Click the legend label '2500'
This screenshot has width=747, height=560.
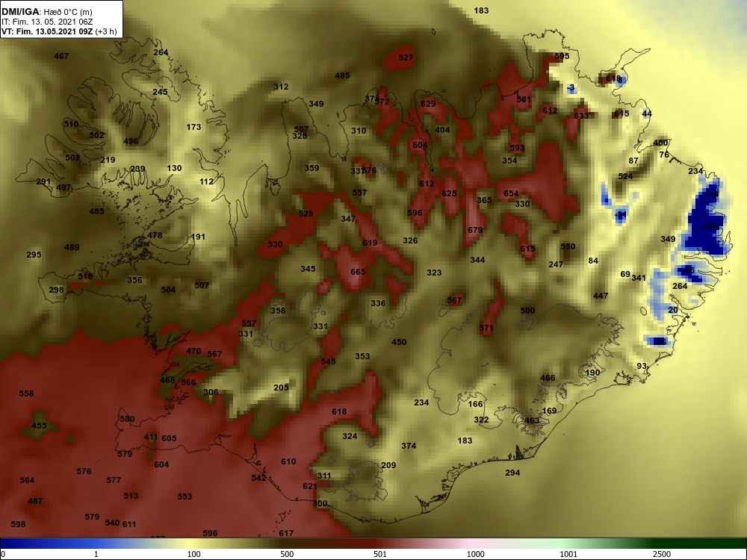pos(662,554)
